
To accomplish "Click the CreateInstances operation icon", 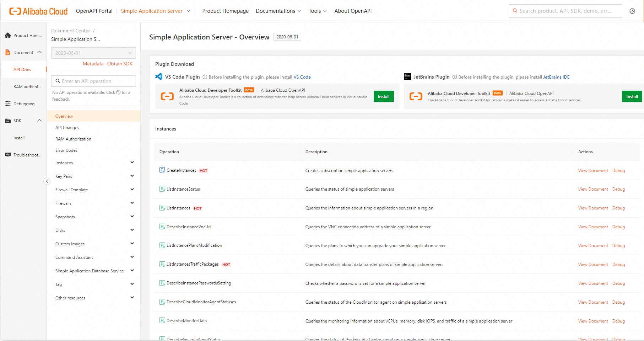I will coord(162,170).
